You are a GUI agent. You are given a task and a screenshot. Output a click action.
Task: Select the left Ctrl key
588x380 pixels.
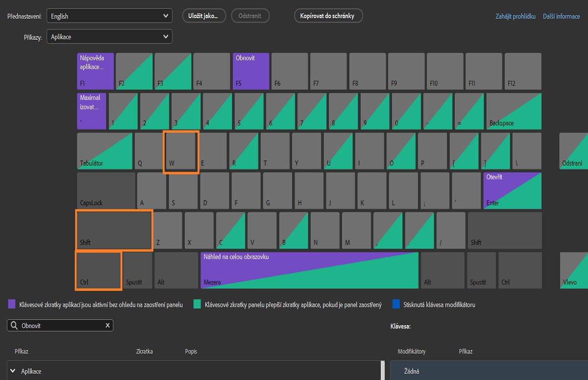coord(98,270)
